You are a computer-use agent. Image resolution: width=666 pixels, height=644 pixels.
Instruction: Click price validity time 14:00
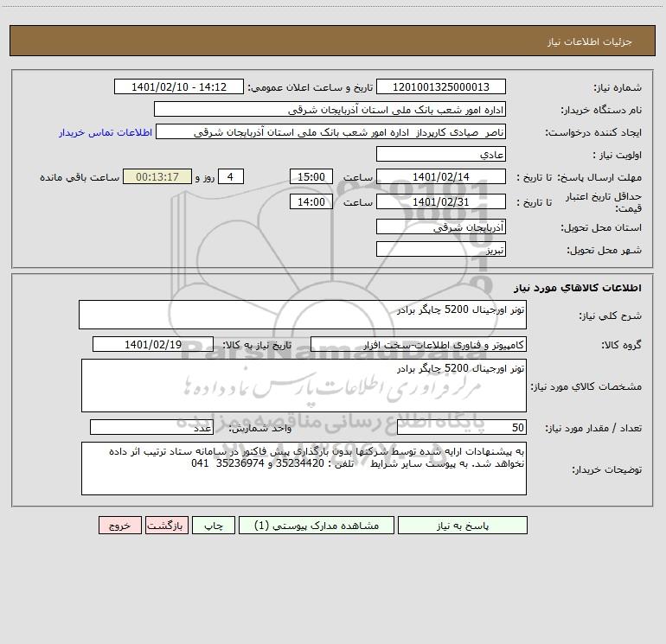pyautogui.click(x=311, y=201)
